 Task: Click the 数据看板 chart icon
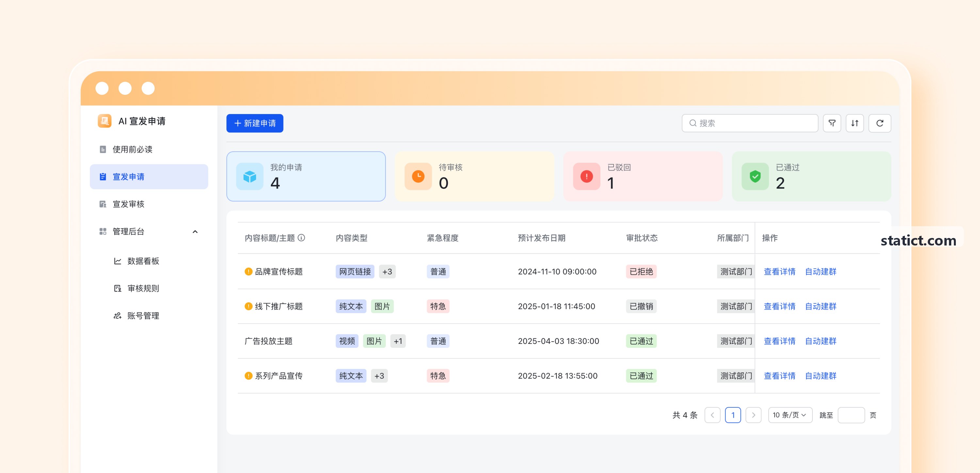(x=118, y=261)
